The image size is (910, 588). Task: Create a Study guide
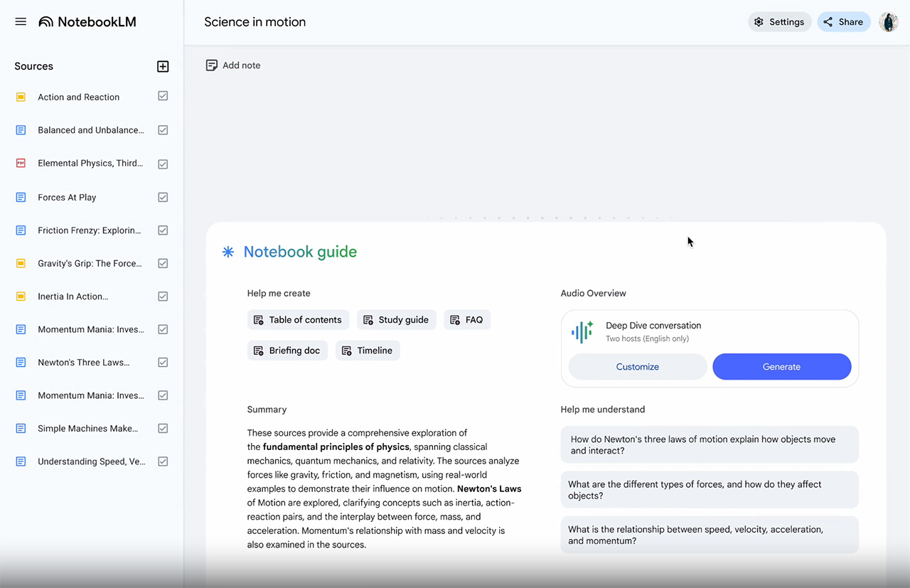tap(396, 320)
